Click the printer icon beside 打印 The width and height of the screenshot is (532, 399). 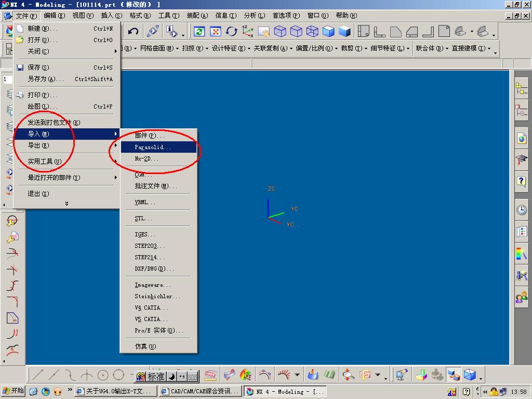pyautogui.click(x=20, y=95)
